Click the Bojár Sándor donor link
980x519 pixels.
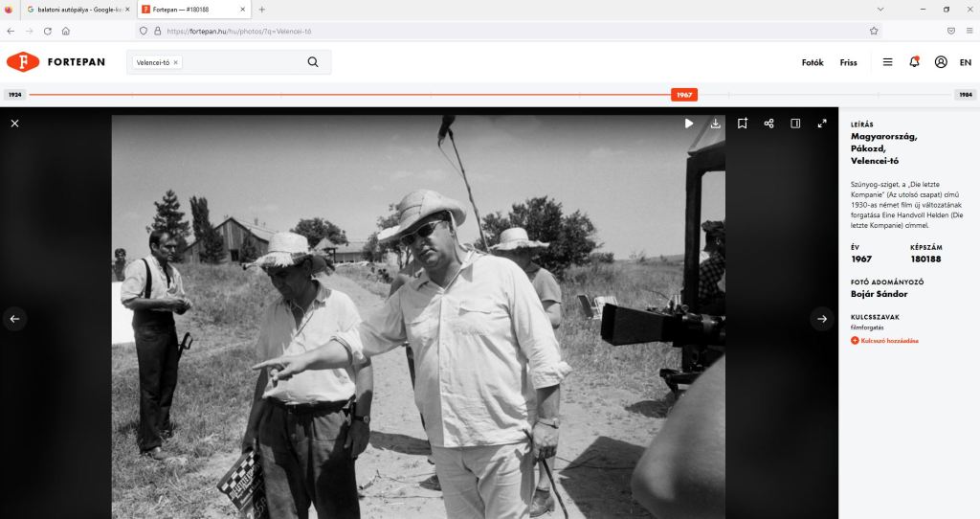877,294
